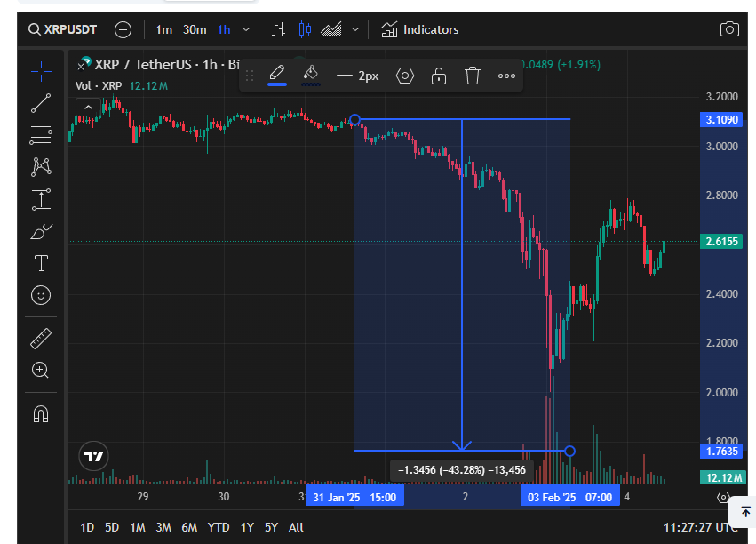This screenshot has width=756, height=544.
Task: Select the Text annotation tool
Action: [x=41, y=263]
